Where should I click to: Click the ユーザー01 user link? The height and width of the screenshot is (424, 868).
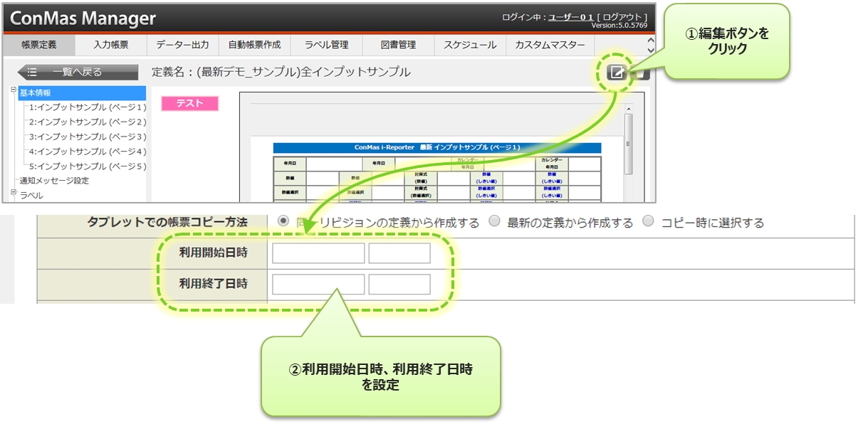tap(570, 16)
